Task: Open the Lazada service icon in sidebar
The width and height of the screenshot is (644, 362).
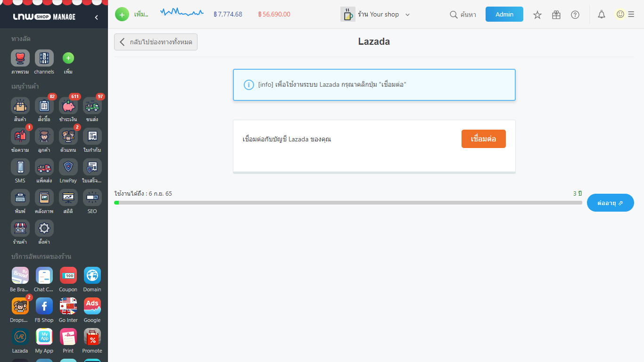Action: tap(20, 337)
